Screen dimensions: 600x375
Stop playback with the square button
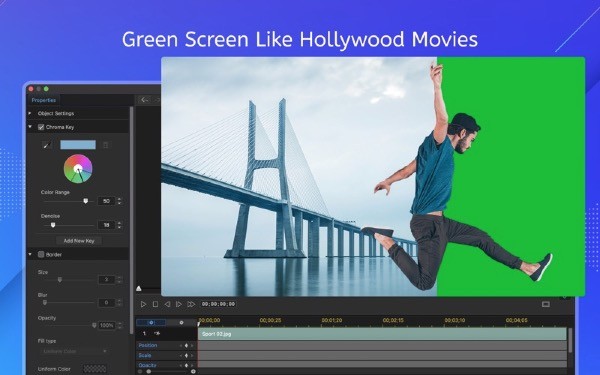tap(155, 304)
